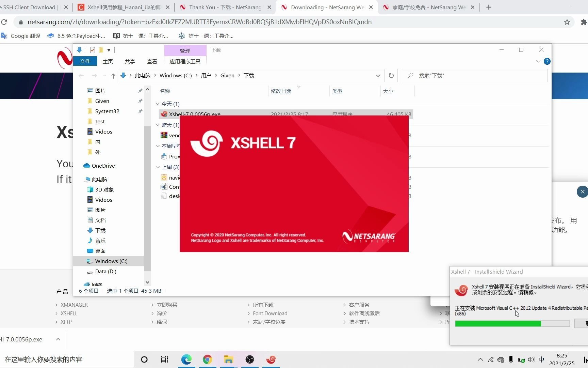The width and height of the screenshot is (588, 368).
Task: Open Task View on taskbar
Action: [x=165, y=359]
